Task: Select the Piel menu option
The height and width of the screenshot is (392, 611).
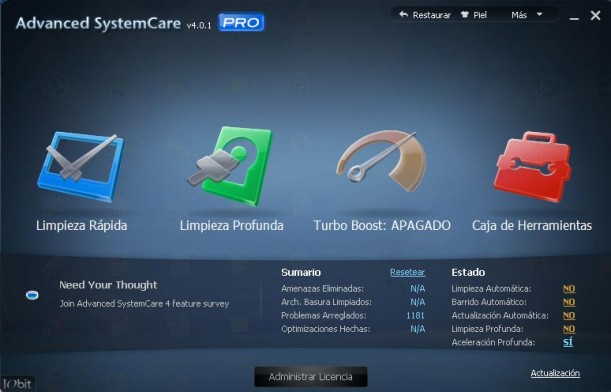Action: click(480, 15)
